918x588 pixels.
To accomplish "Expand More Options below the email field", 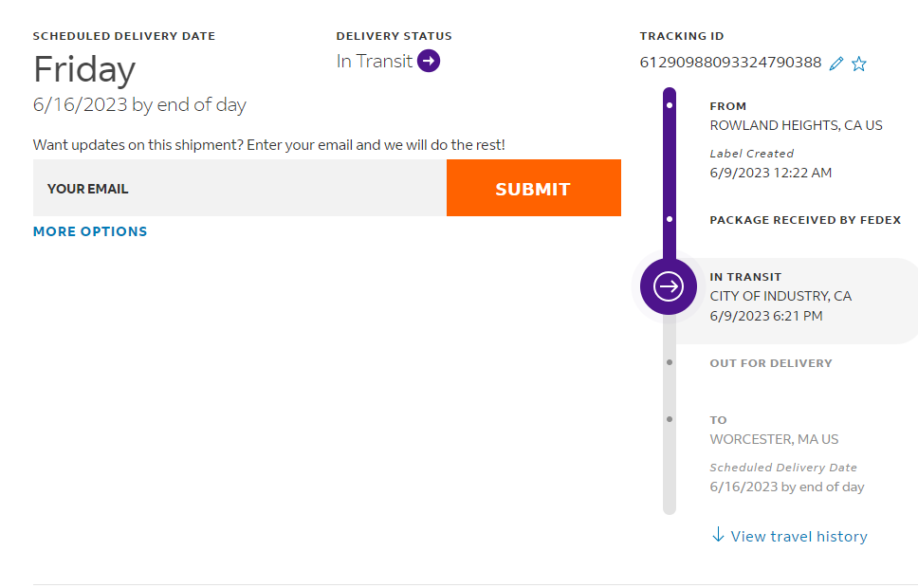I will (x=90, y=231).
